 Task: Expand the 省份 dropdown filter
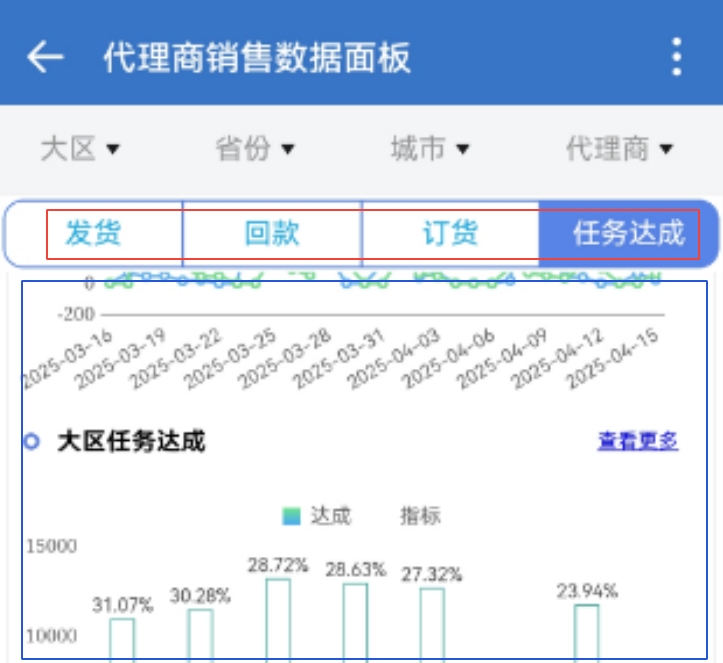point(255,148)
